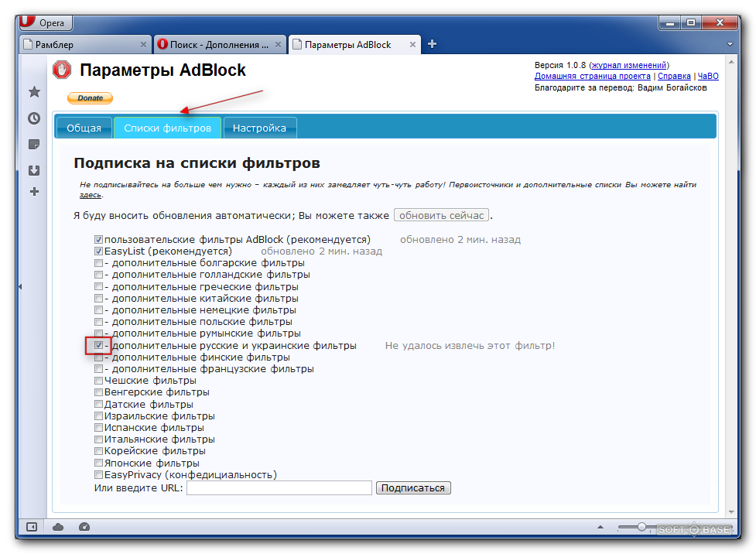Image resolution: width=756 pixels, height=554 pixels.
Task: Check Датские фильтры checkbox
Action: [98, 404]
